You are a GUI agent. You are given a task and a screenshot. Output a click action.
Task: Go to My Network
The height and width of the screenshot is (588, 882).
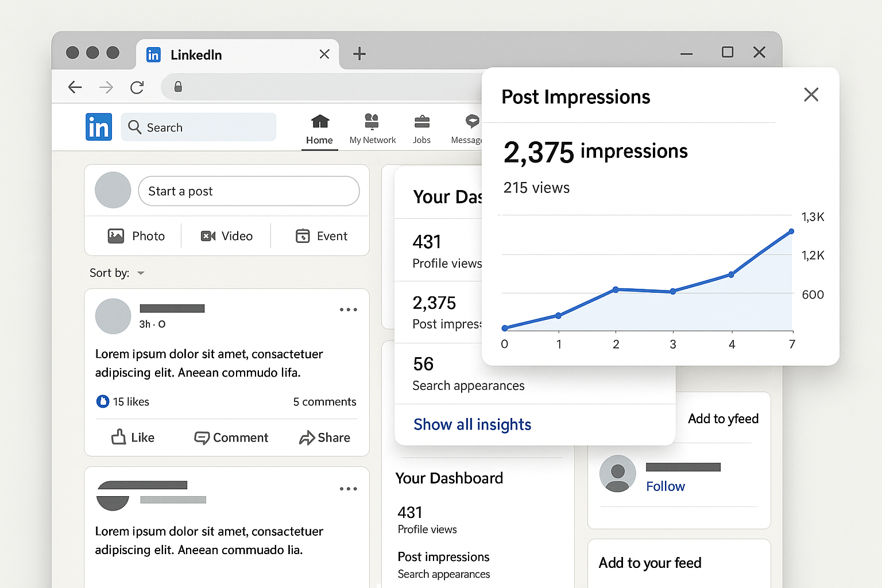372,129
